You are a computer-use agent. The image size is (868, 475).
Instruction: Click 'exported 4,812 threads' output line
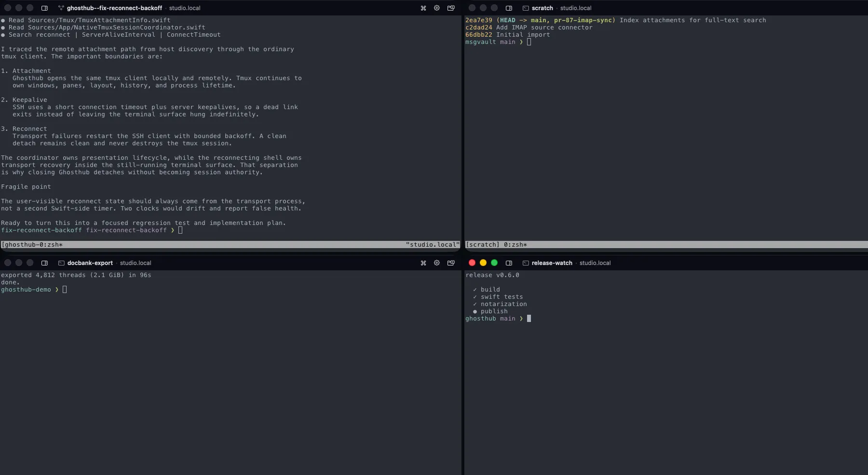pos(76,275)
